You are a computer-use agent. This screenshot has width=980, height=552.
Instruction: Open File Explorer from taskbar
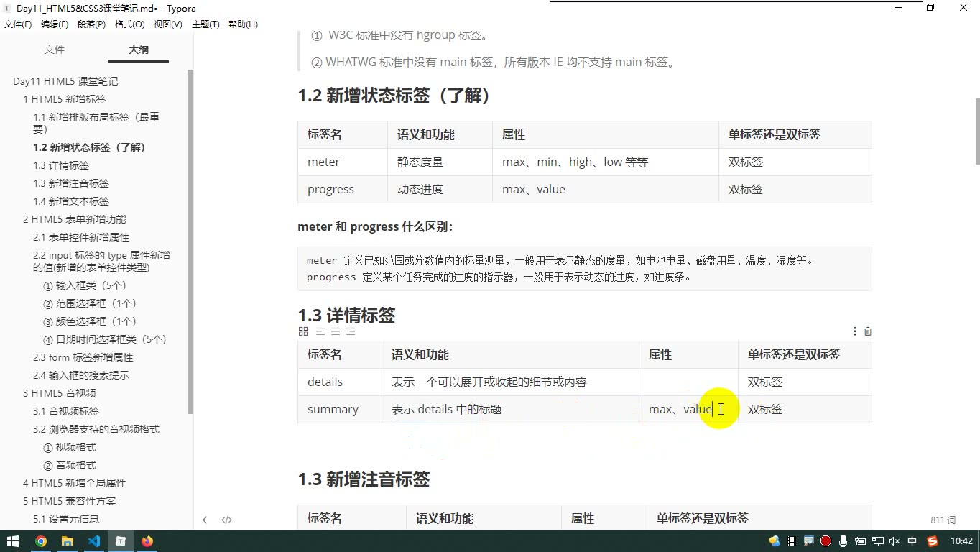click(x=68, y=541)
